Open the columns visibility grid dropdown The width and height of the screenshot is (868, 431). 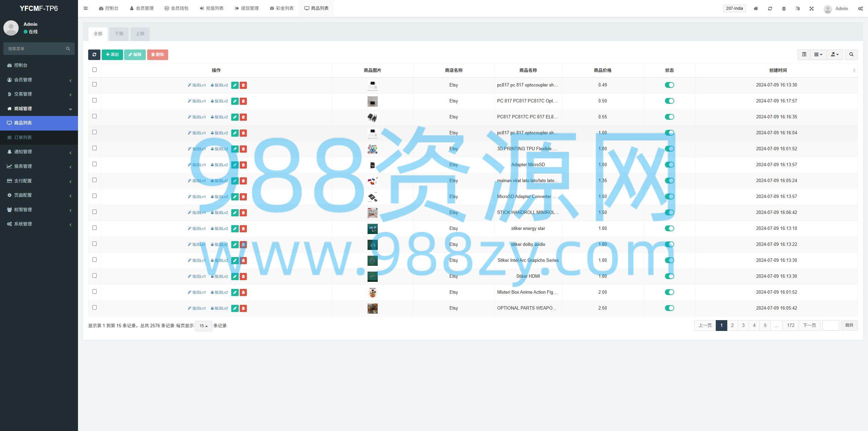click(x=818, y=55)
